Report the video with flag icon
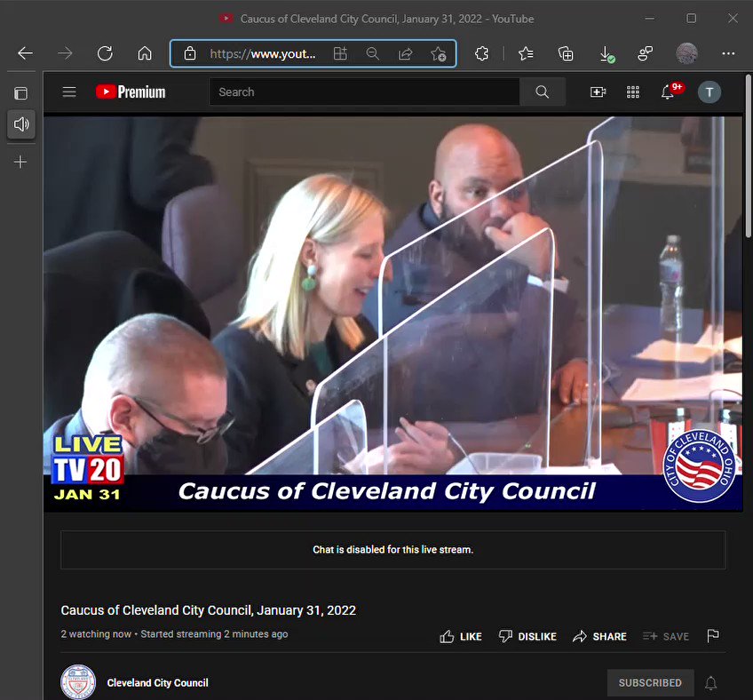Viewport: 753px width, 700px height. 713,636
